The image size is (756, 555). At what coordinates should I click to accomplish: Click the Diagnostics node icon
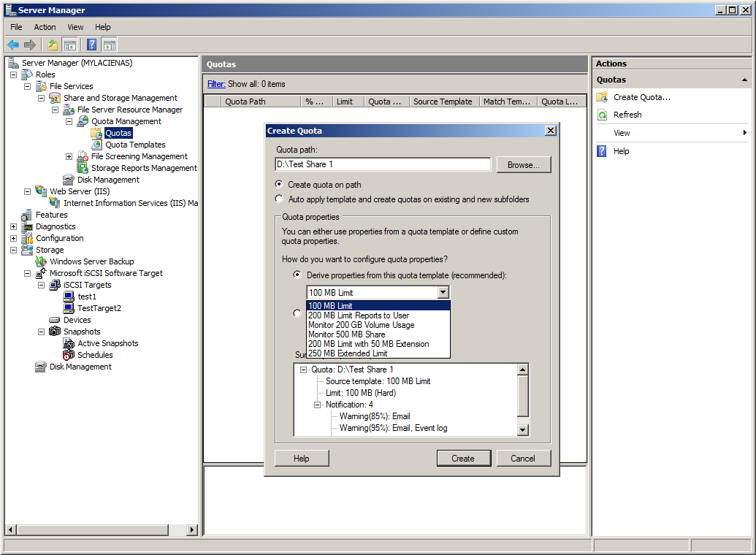point(28,226)
